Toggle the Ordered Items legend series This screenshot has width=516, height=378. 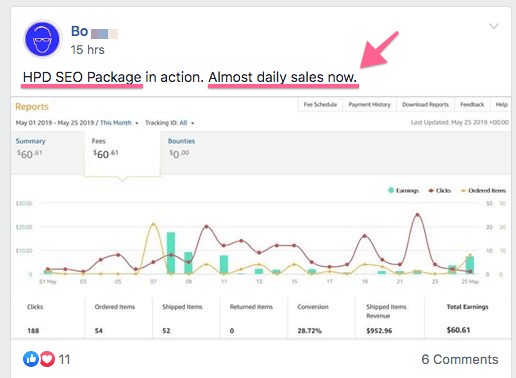(483, 191)
